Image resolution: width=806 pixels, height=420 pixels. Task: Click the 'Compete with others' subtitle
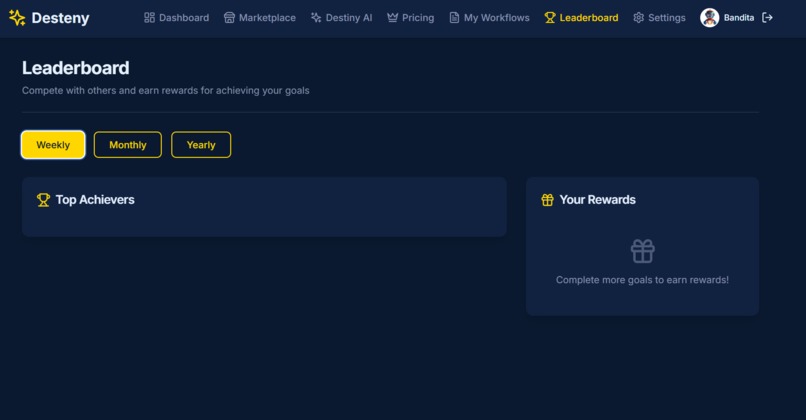[166, 90]
